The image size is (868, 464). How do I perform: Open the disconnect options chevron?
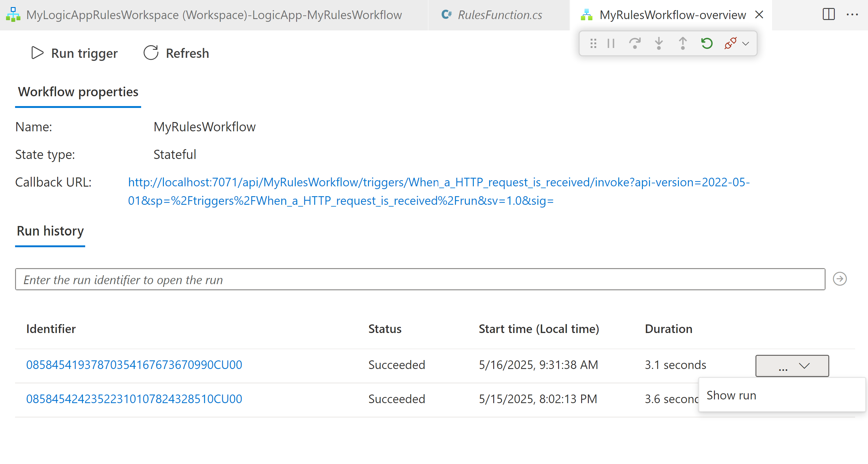[x=745, y=43]
